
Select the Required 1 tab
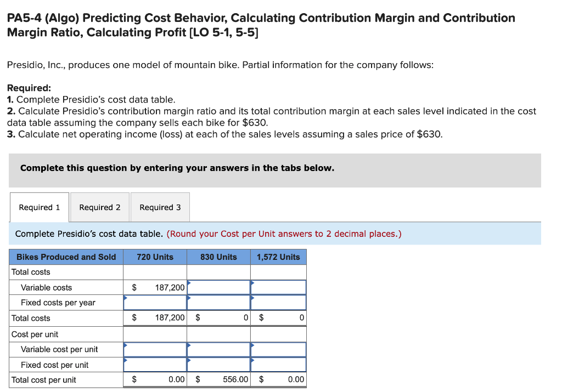pyautogui.click(x=38, y=207)
